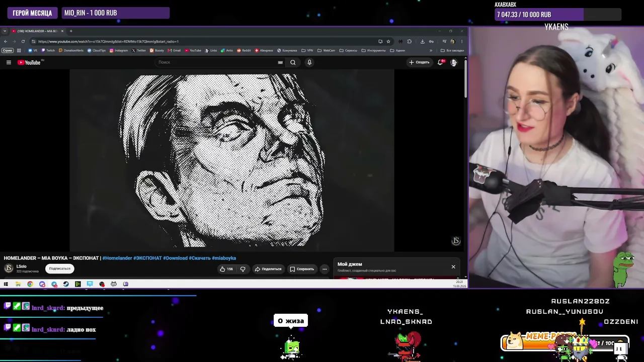The height and width of the screenshot is (362, 644).
Task: Open the browser profile avatar
Action: [453, 41]
